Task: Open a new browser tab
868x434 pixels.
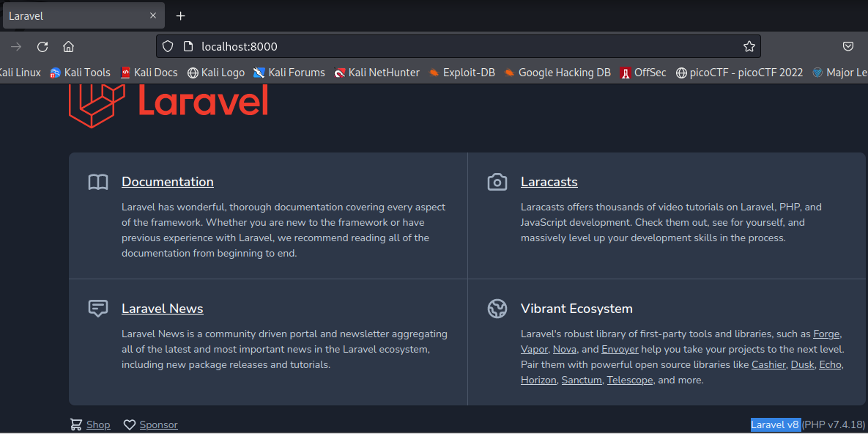Action: 180,16
